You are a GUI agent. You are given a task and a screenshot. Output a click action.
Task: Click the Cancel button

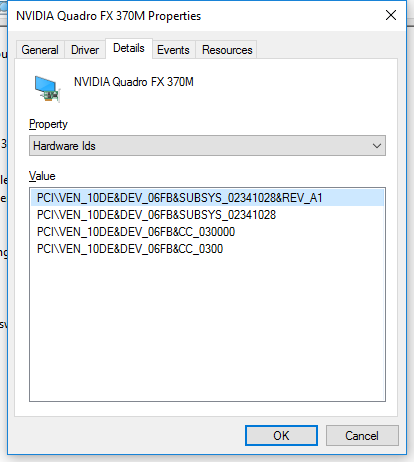click(x=362, y=435)
